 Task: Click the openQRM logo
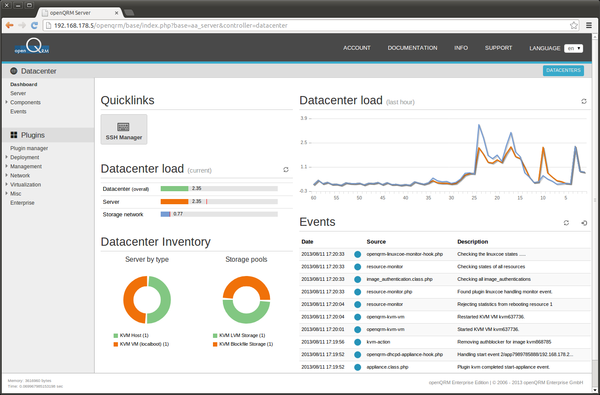point(32,47)
